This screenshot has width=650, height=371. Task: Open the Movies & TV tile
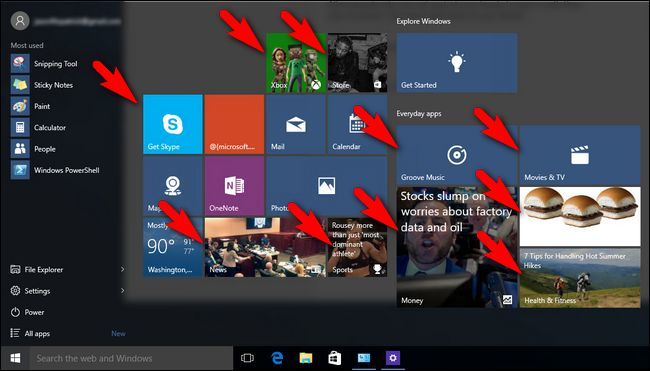point(580,155)
